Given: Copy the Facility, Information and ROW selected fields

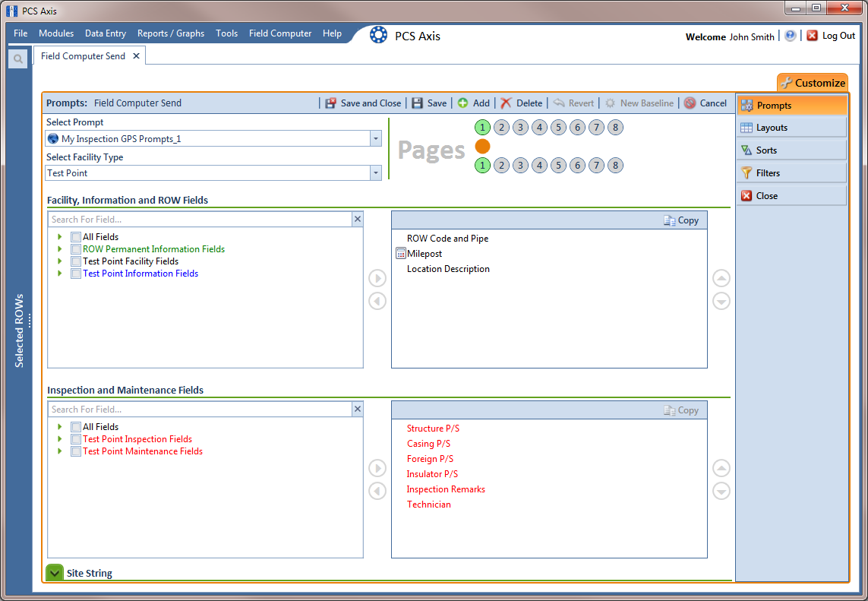Looking at the screenshot, I should tap(681, 220).
